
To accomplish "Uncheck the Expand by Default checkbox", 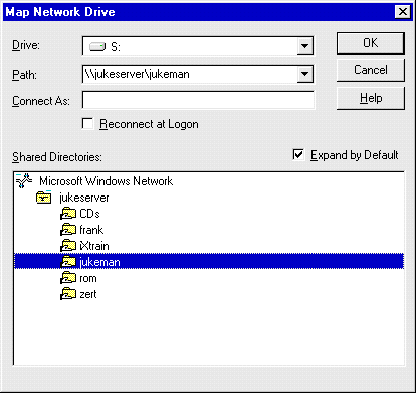I will (298, 154).
